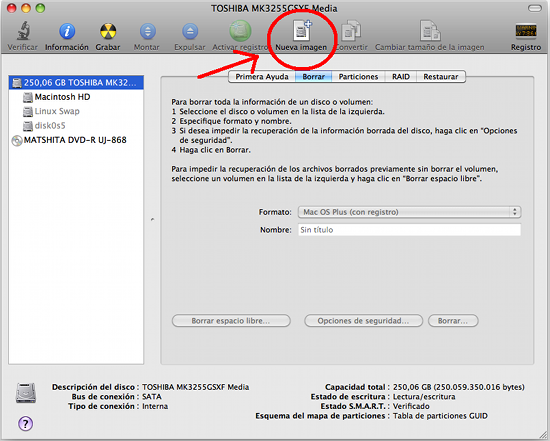Switch to the Restaurar tab
The height and width of the screenshot is (441, 550).
[x=441, y=76]
